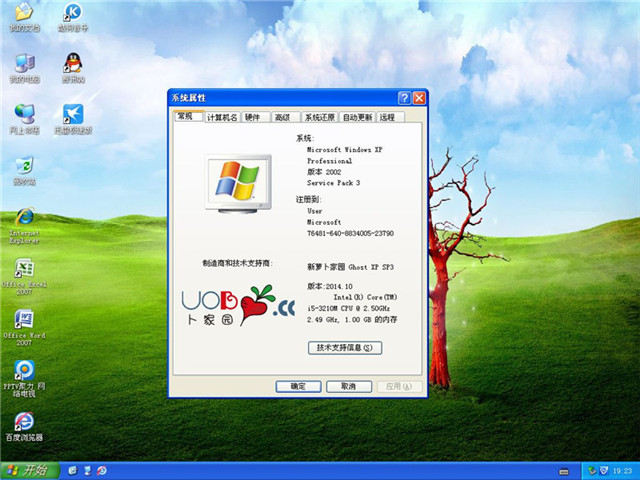The height and width of the screenshot is (480, 640).
Task: Launch the Office Excel 2007 shortcut
Action: click(x=24, y=277)
